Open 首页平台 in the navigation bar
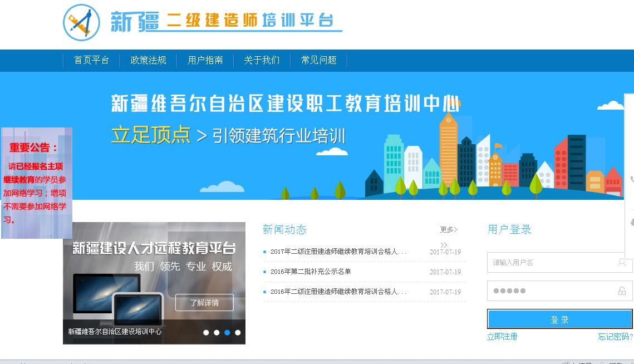This screenshot has width=634, height=364. tap(91, 60)
